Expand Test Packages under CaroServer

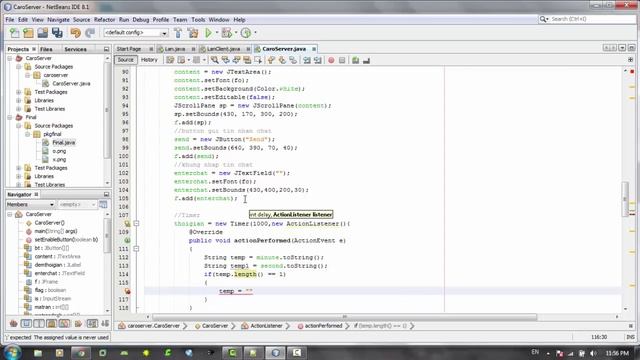[x=19, y=92]
